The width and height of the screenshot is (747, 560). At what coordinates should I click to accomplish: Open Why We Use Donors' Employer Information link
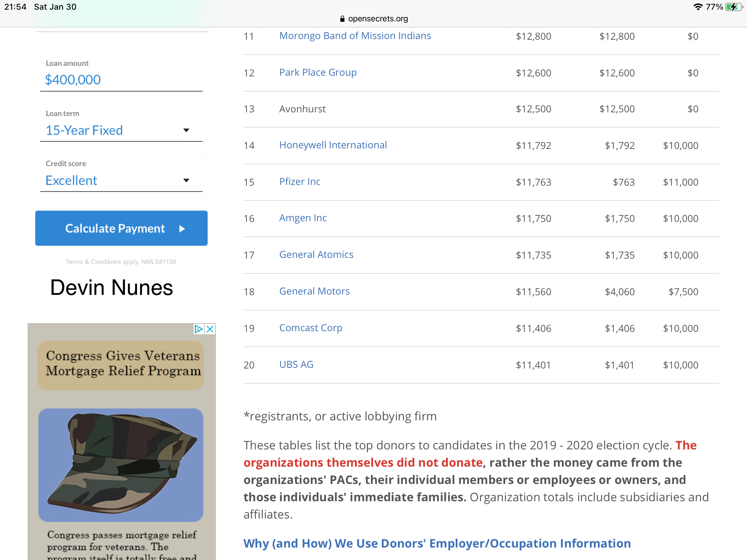[437, 543]
